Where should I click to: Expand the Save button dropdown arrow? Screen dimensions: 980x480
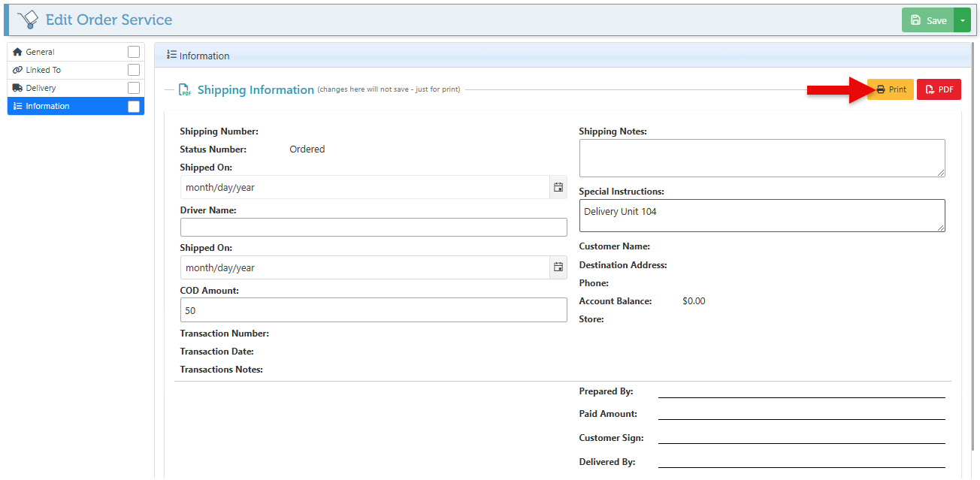pos(962,20)
